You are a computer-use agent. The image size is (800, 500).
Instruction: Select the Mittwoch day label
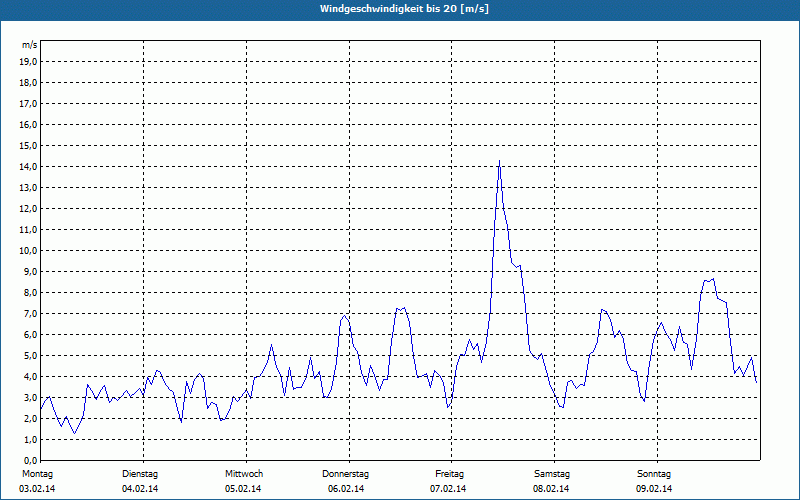243,473
